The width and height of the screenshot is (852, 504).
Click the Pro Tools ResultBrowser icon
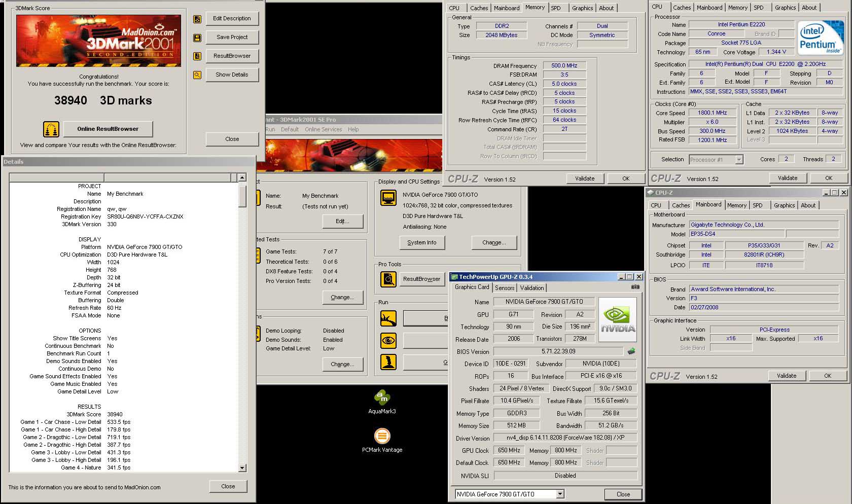pos(388,279)
